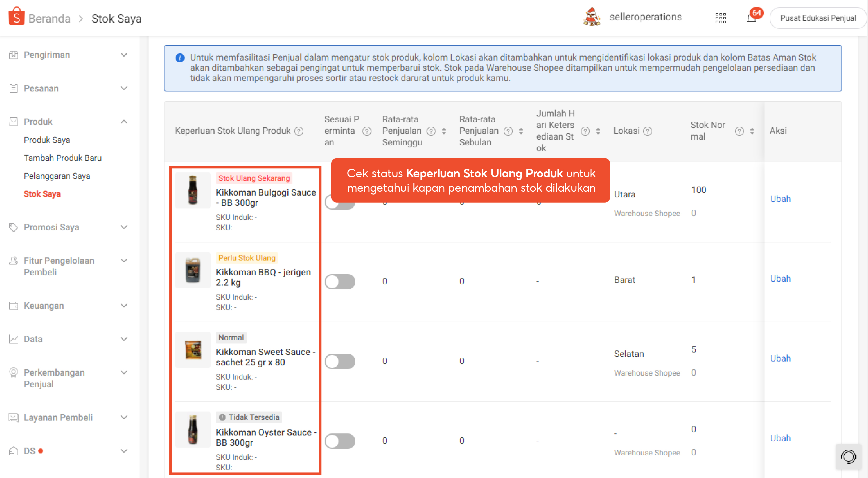Go to Beranda breadcrumb
This screenshot has height=478, width=868.
click(x=49, y=19)
